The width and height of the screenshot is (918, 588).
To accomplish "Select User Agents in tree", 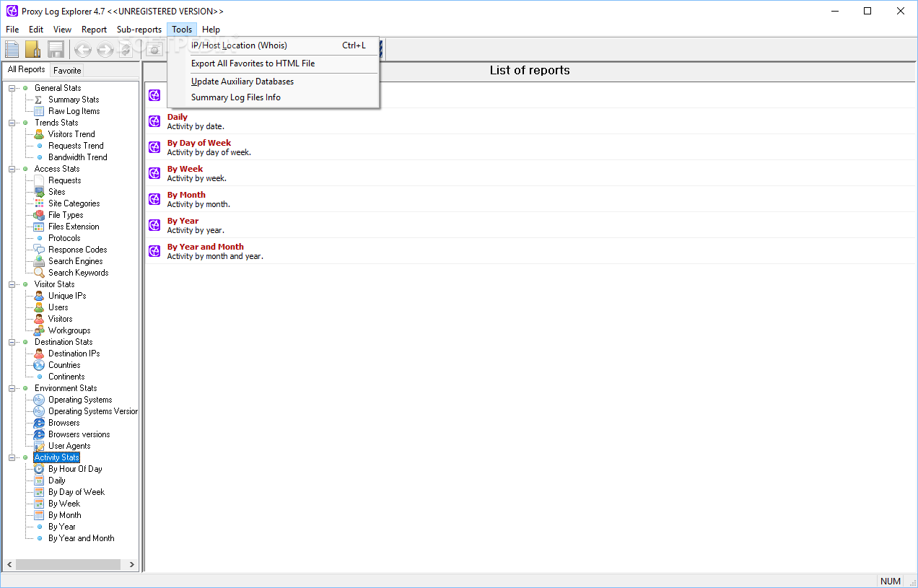I will [69, 446].
